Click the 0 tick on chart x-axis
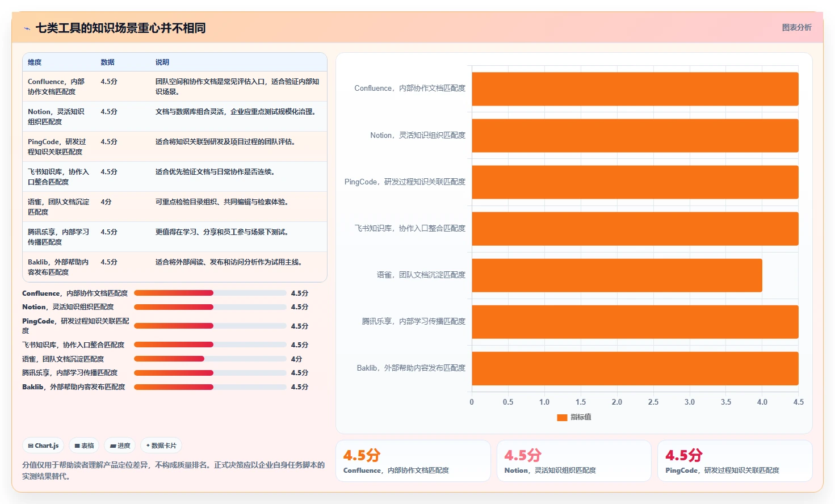The width and height of the screenshot is (835, 504). click(472, 402)
